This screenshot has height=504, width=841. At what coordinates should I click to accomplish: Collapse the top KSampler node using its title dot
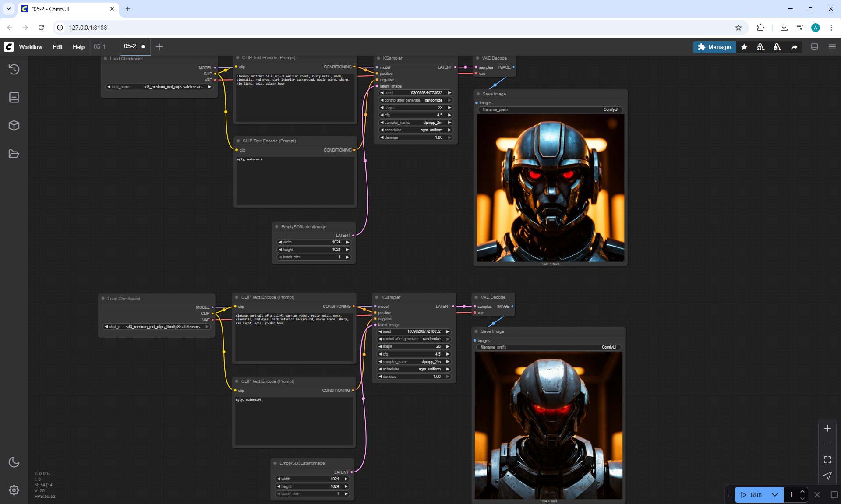coord(379,58)
